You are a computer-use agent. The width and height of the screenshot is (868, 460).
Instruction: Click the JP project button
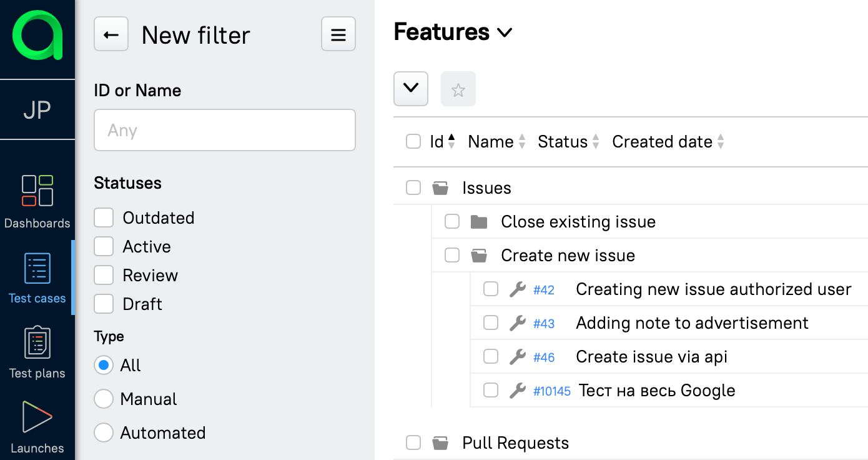pyautogui.click(x=37, y=110)
